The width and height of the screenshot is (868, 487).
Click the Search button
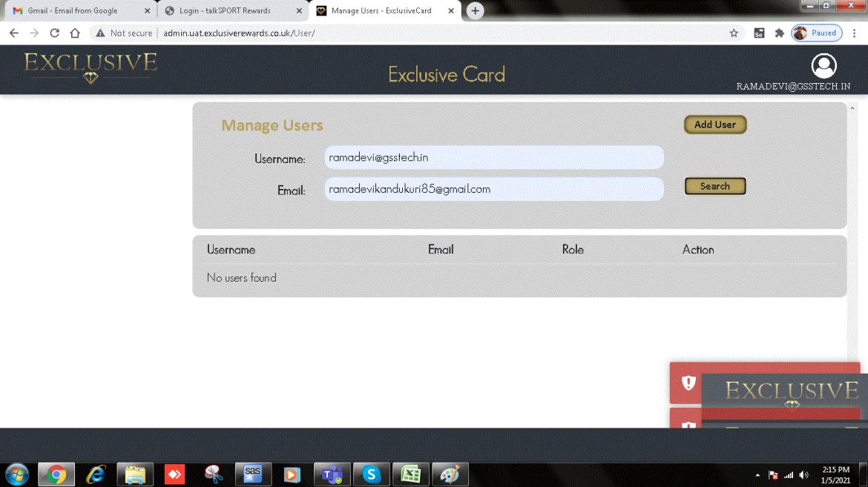pos(714,186)
